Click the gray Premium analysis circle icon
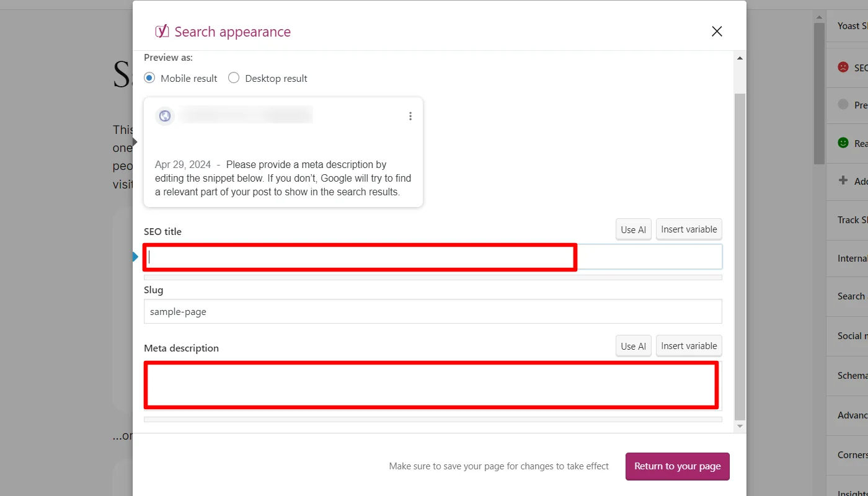The image size is (868, 496). [843, 105]
